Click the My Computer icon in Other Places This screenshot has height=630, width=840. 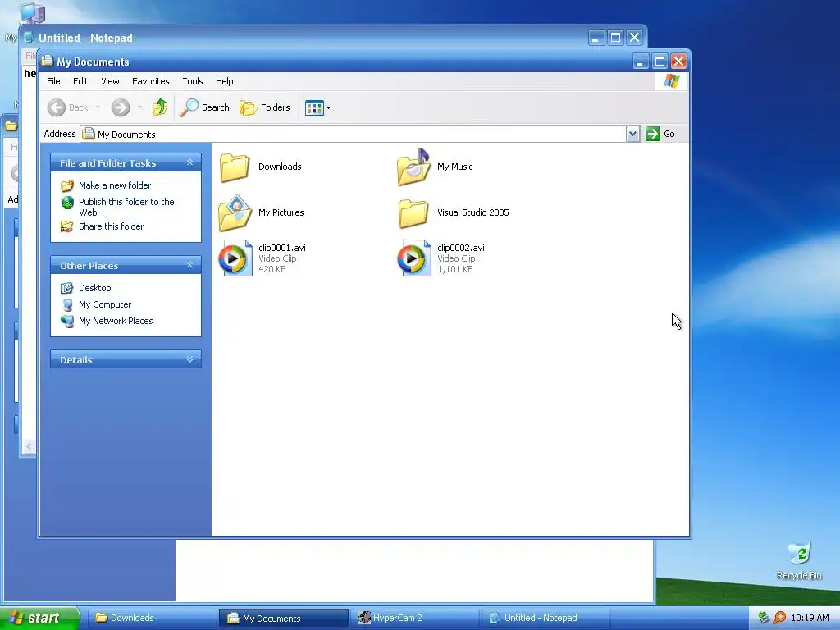67,305
